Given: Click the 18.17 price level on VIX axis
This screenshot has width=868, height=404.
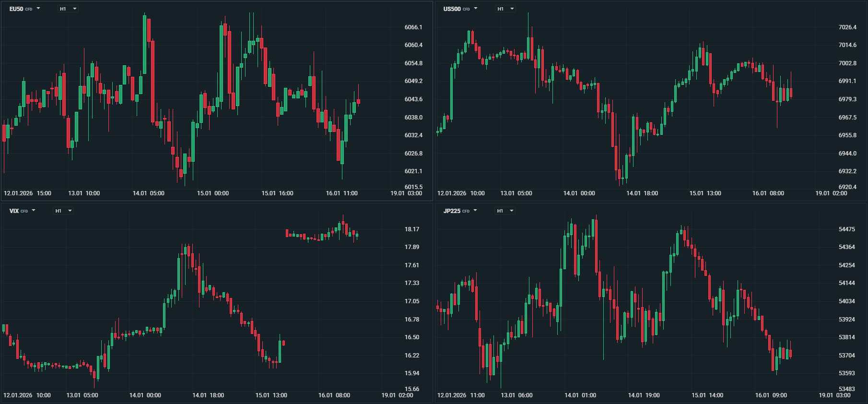Looking at the screenshot, I should coord(412,229).
